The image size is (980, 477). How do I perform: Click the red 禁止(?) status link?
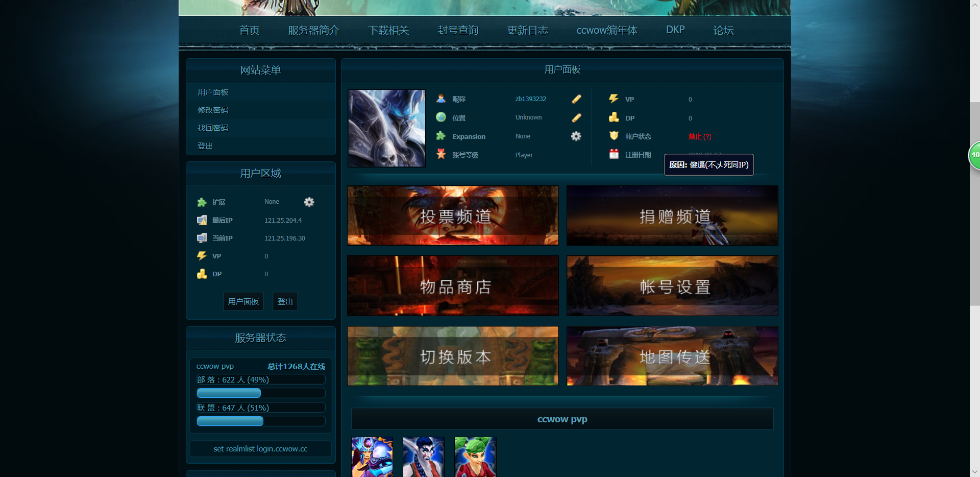point(699,136)
